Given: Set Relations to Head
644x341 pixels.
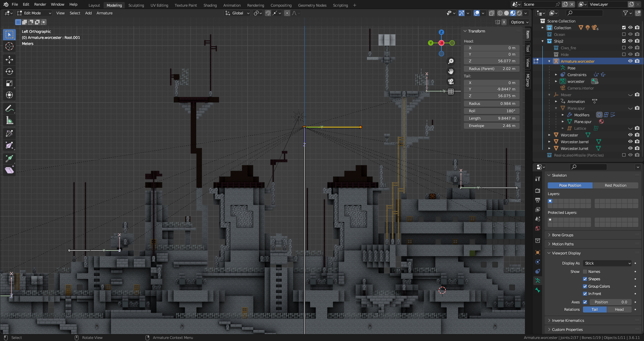Looking at the screenshot, I should 619,309.
